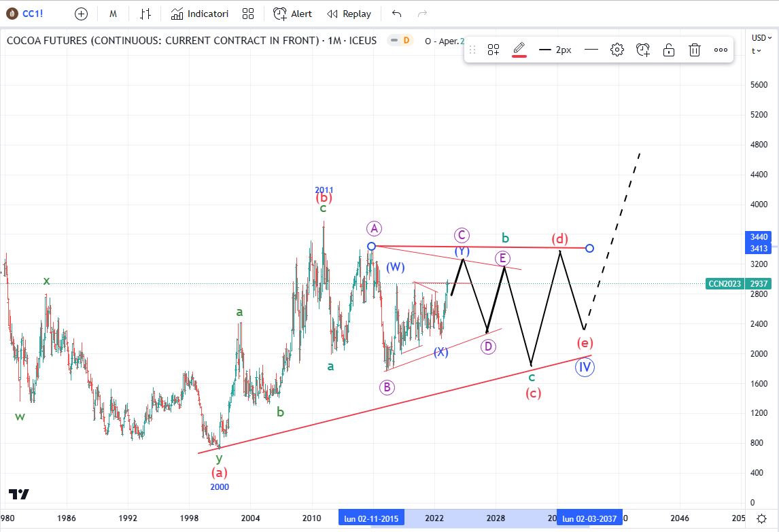Click the blue 2000 text annotation

pyautogui.click(x=220, y=486)
